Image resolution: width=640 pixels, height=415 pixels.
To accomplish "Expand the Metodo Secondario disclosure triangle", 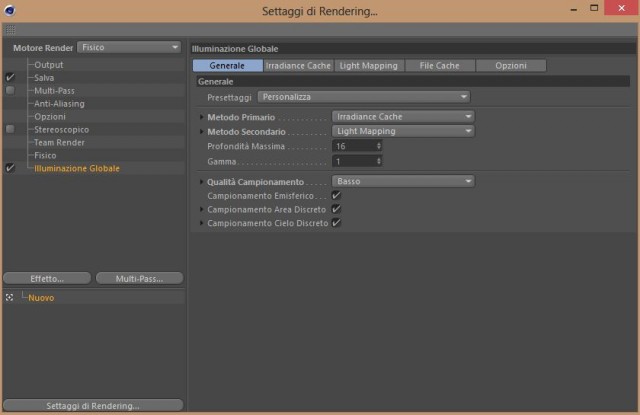I will (x=201, y=131).
